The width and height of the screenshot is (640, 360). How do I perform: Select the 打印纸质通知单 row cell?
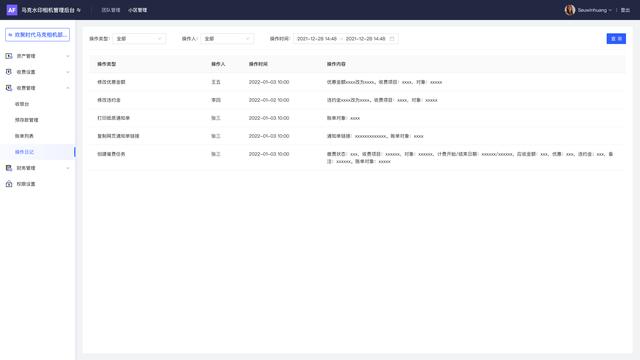pyautogui.click(x=113, y=118)
